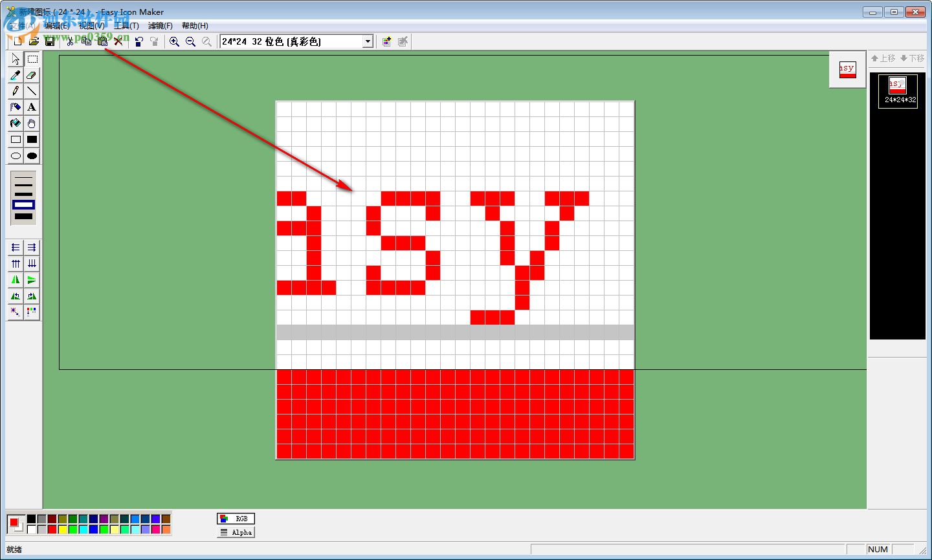Image resolution: width=932 pixels, height=560 pixels.
Task: Pick the brown color swatch
Action: (166, 519)
